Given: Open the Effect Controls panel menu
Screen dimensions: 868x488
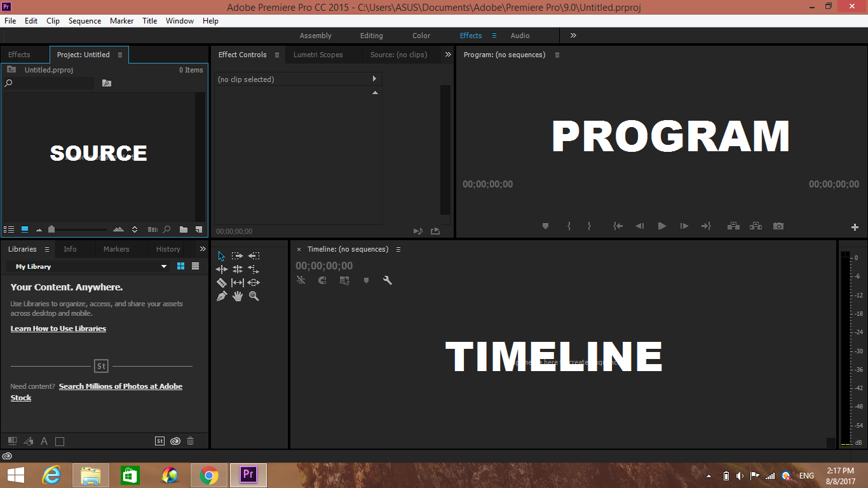Looking at the screenshot, I should pyautogui.click(x=276, y=55).
